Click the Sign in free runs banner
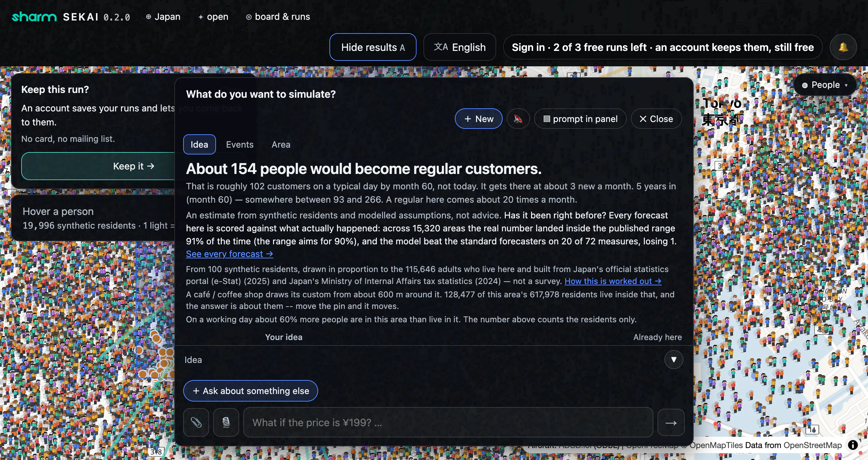 click(663, 47)
